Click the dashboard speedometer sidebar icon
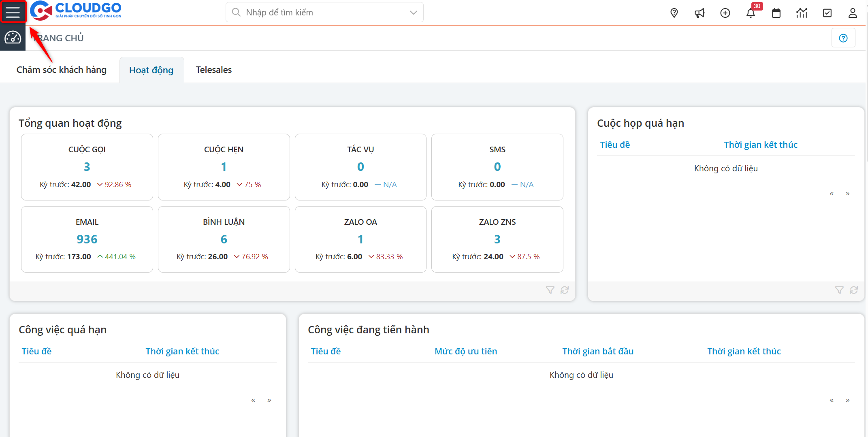Viewport: 868px width, 437px height. (13, 38)
